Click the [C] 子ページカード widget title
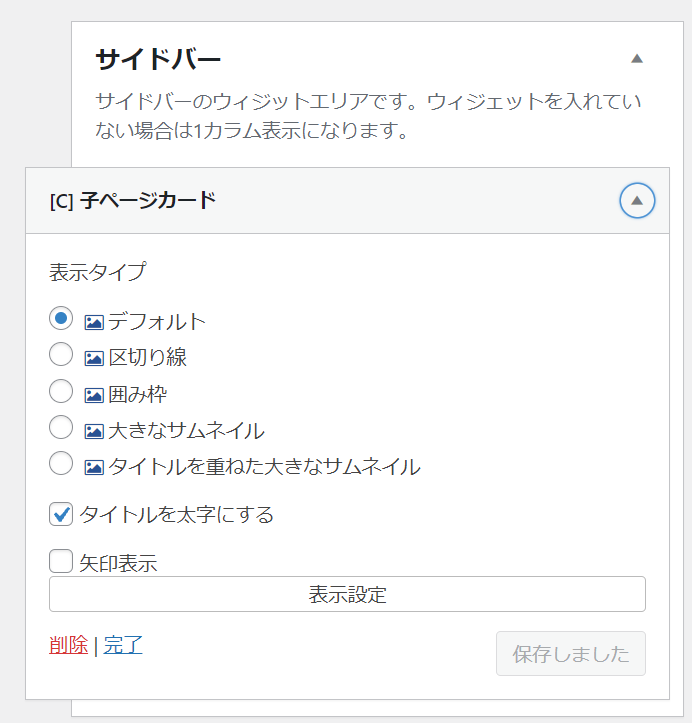 pyautogui.click(x=133, y=201)
